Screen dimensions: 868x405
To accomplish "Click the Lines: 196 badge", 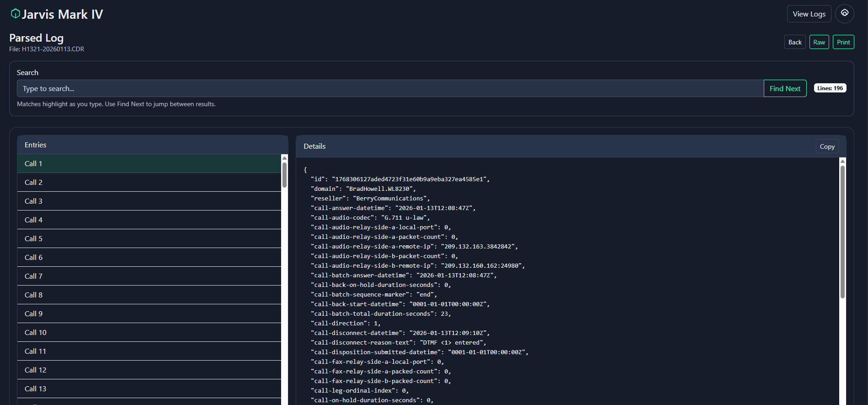I will pyautogui.click(x=830, y=88).
